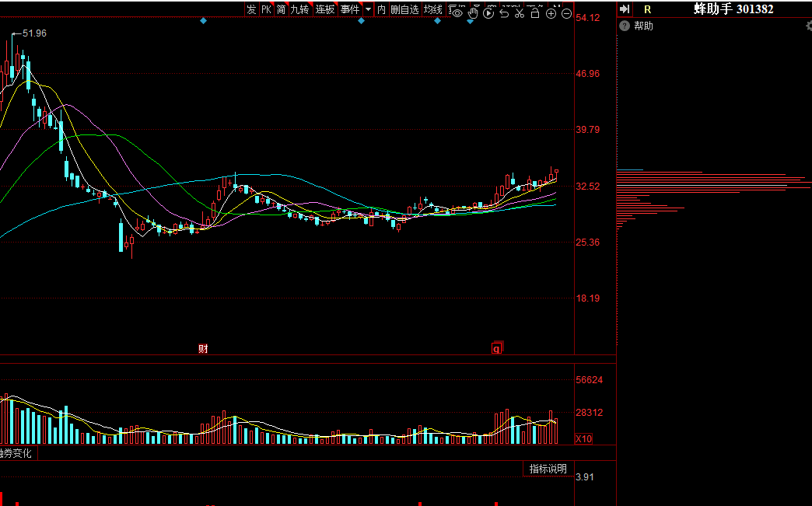Image resolution: width=812 pixels, height=506 pixels.
Task: Click the 内 toolbar button
Action: click(x=382, y=9)
